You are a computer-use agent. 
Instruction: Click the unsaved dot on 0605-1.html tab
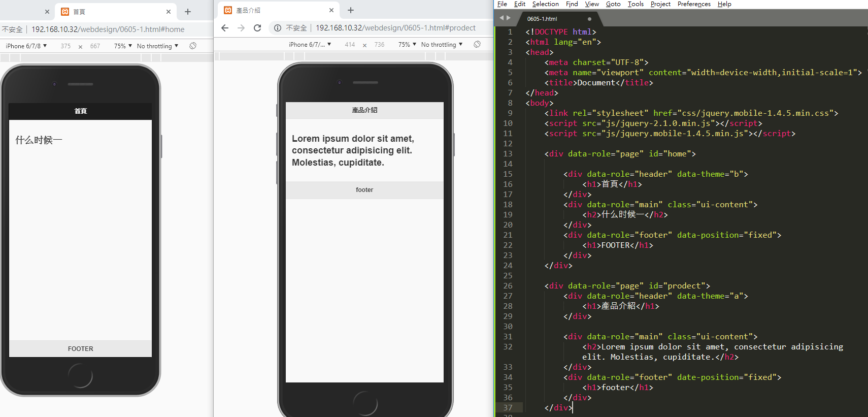tap(589, 19)
